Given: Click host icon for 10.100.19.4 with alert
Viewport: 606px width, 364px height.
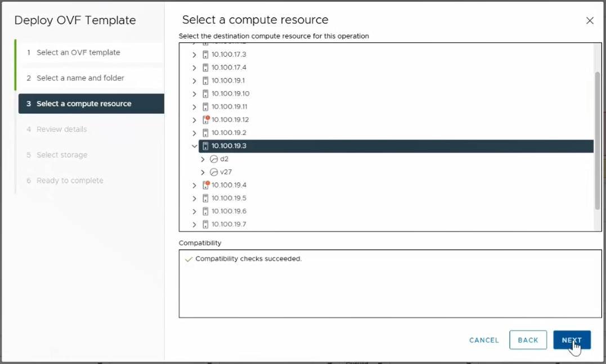Looking at the screenshot, I should click(x=205, y=185).
